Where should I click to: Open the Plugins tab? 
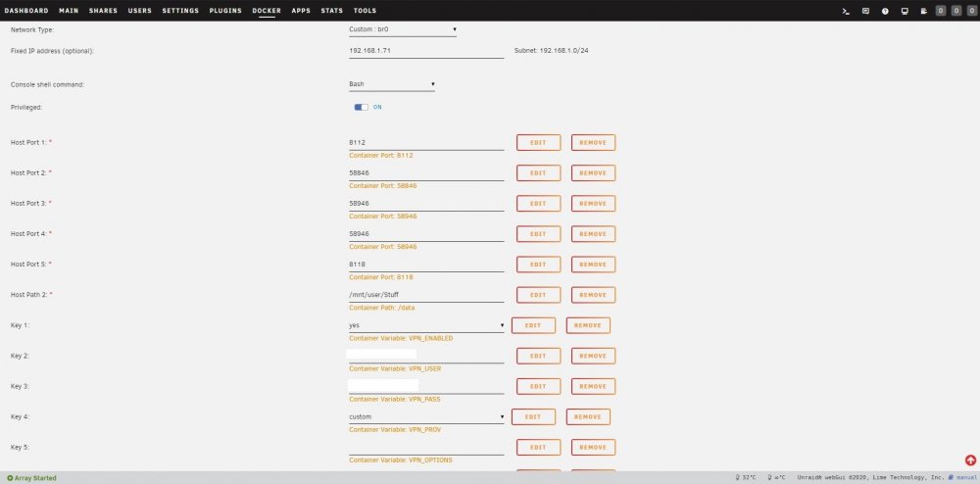(225, 11)
